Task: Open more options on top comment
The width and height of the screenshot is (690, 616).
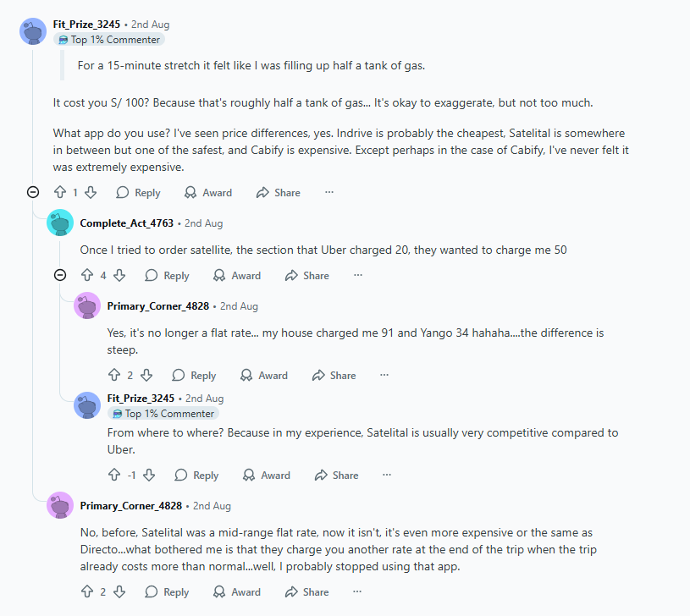Action: (329, 193)
